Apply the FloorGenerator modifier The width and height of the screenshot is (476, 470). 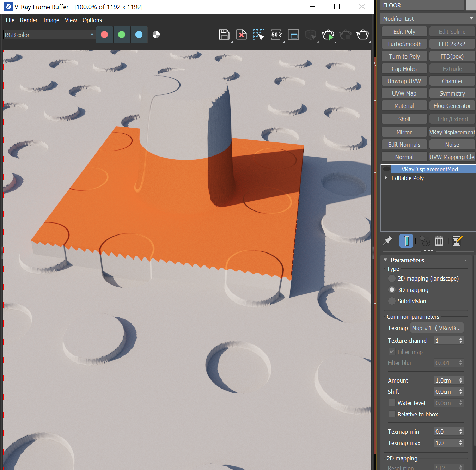(x=452, y=106)
